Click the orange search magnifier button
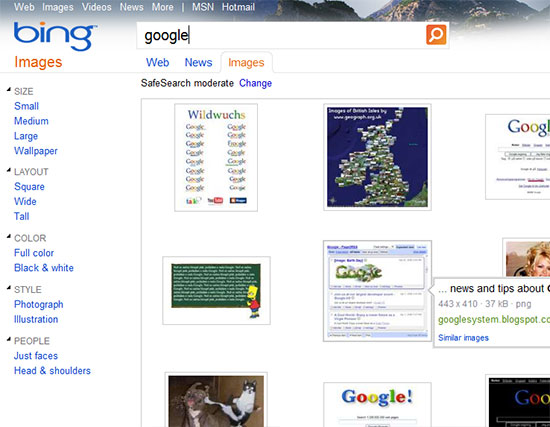 [436, 34]
